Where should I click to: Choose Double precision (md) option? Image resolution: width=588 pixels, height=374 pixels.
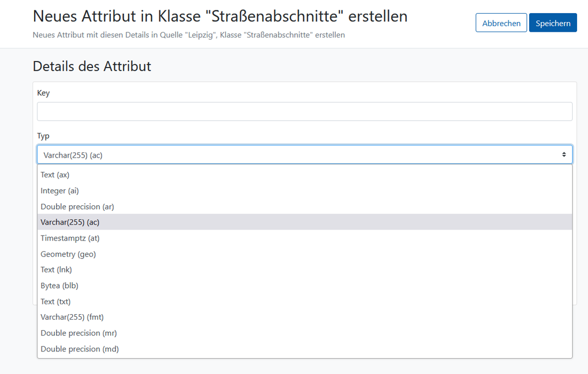[x=304, y=349]
